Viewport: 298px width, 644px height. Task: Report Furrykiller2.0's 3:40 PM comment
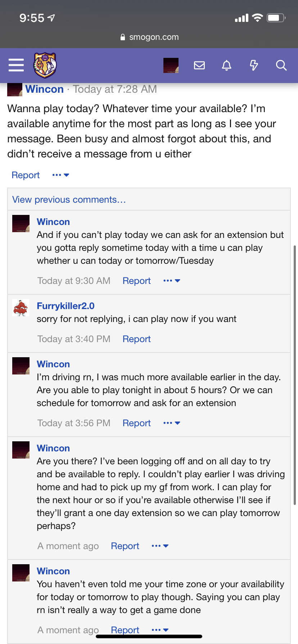(136, 339)
